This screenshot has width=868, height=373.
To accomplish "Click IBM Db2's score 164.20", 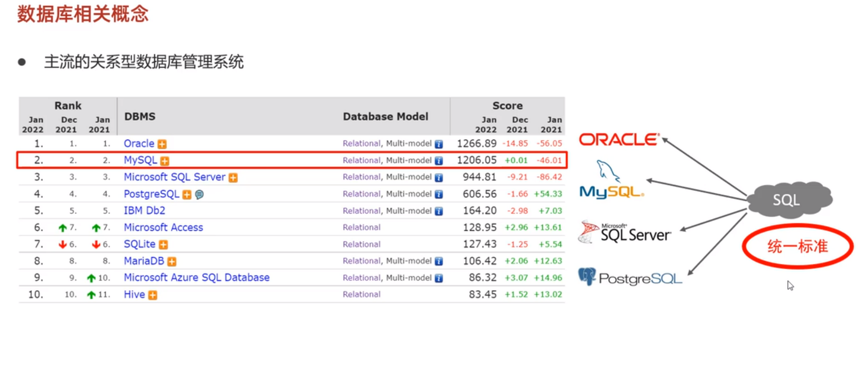I will click(x=480, y=211).
